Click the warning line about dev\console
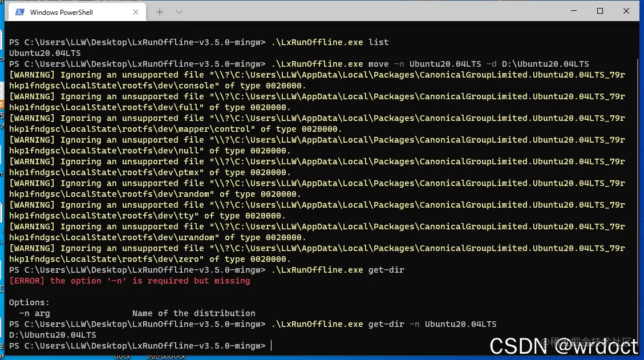Viewport: 644px width, 360px height. (317, 80)
